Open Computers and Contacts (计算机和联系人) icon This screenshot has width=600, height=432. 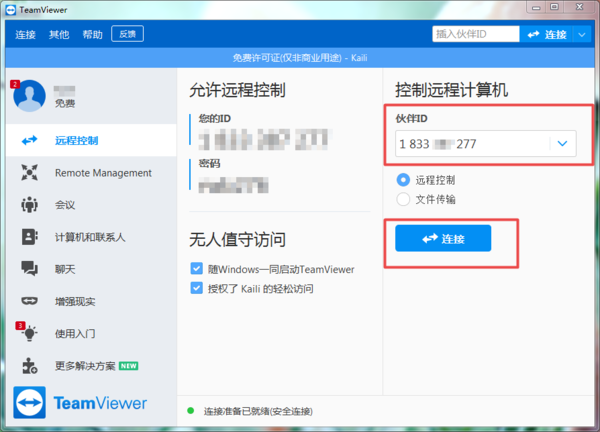pyautogui.click(x=29, y=237)
